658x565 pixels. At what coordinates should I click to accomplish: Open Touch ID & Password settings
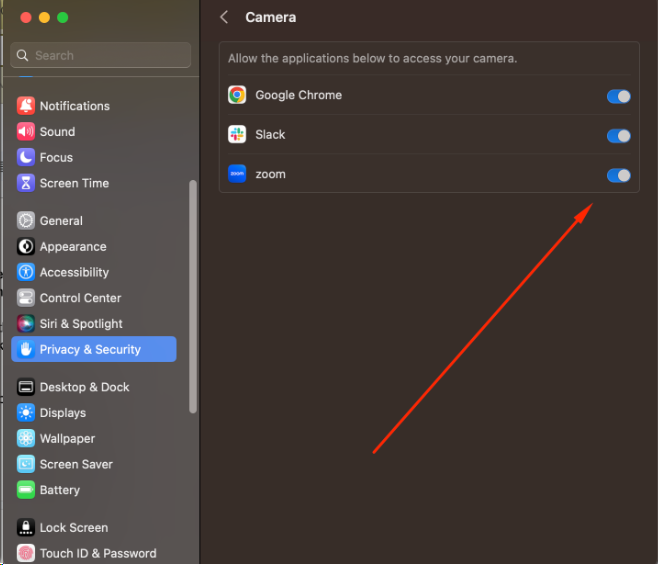[94, 553]
